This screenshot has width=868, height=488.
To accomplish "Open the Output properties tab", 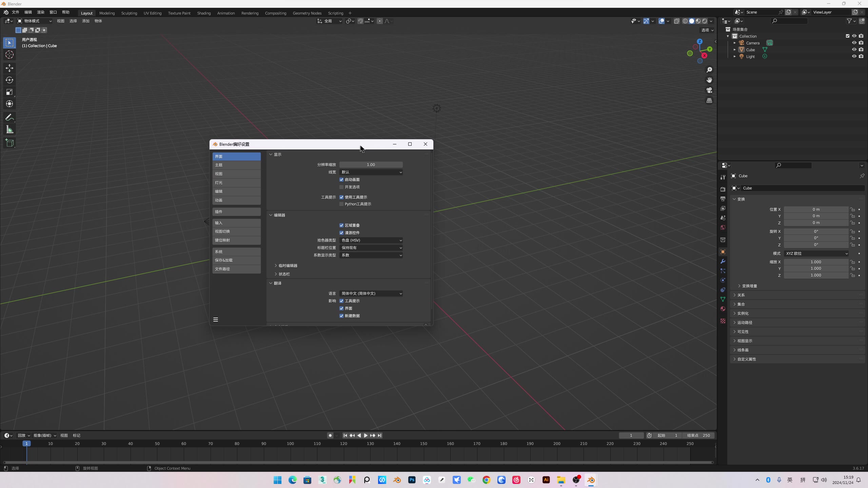I will 723,199.
